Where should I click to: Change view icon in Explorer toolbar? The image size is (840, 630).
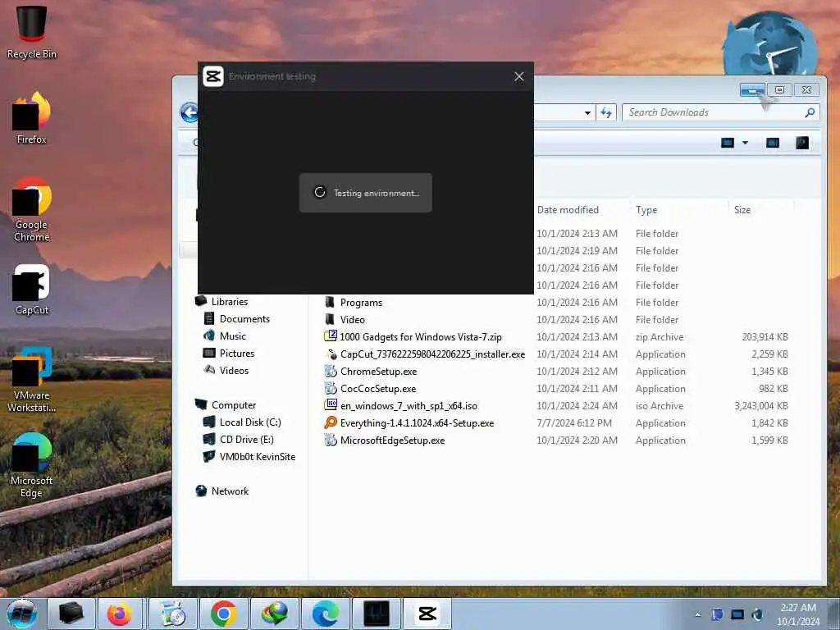click(x=727, y=143)
